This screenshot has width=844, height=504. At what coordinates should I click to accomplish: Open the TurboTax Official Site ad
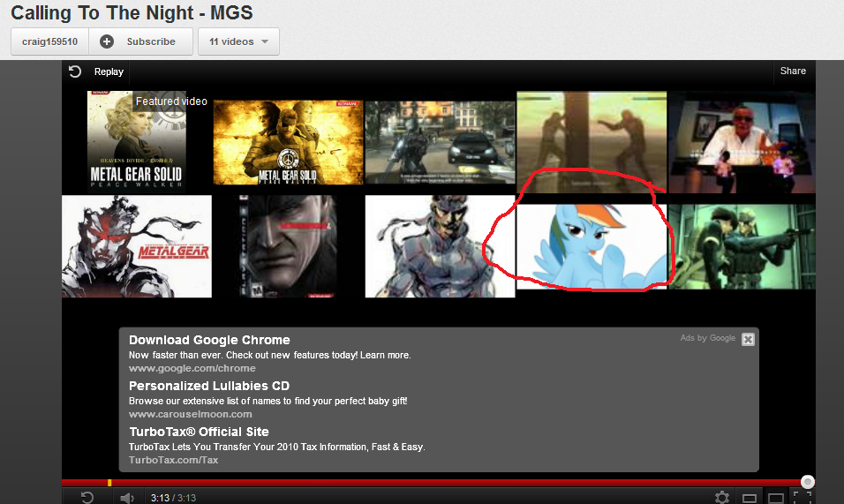coord(200,432)
